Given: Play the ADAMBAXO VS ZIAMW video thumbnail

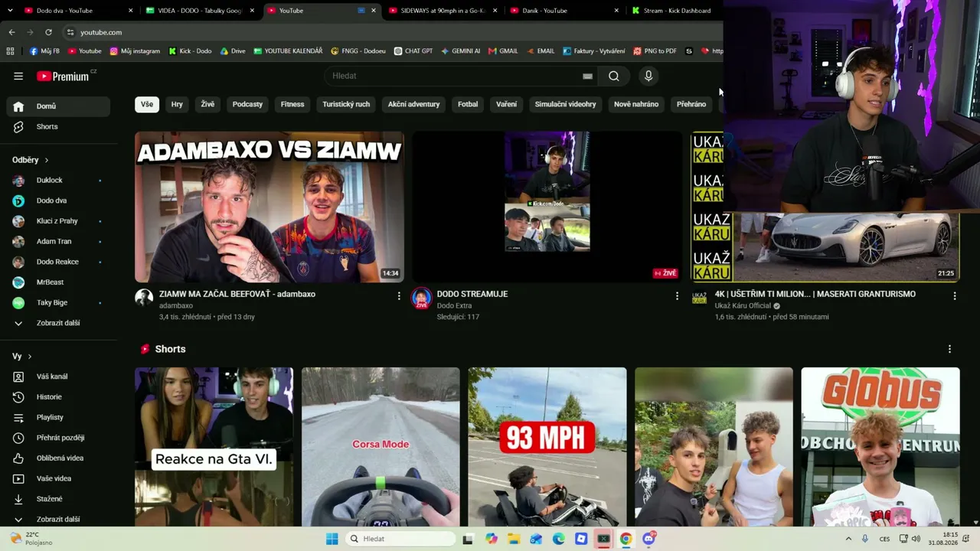Looking at the screenshot, I should coord(269,207).
